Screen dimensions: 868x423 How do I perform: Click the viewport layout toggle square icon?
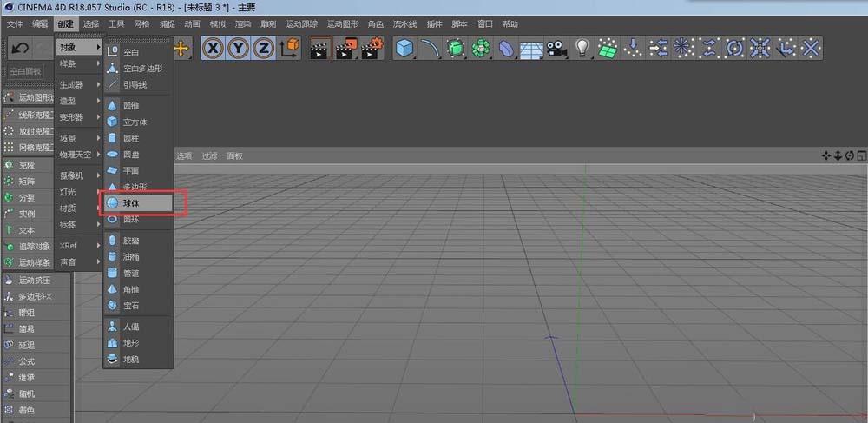point(862,156)
